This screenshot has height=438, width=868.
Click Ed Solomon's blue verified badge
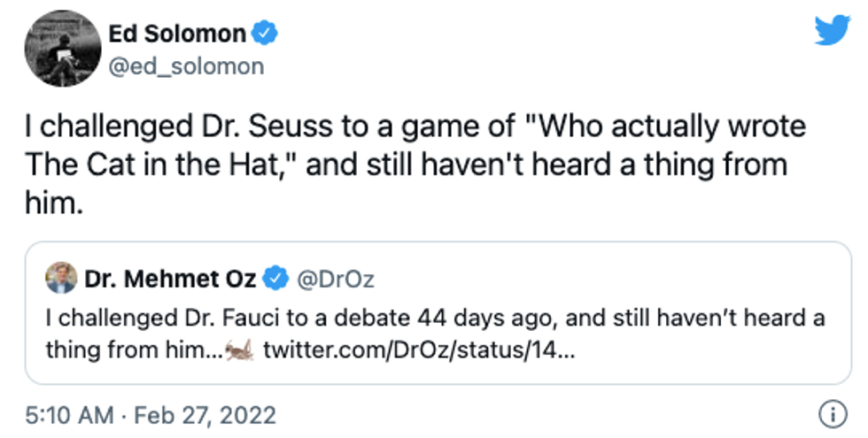click(x=266, y=35)
